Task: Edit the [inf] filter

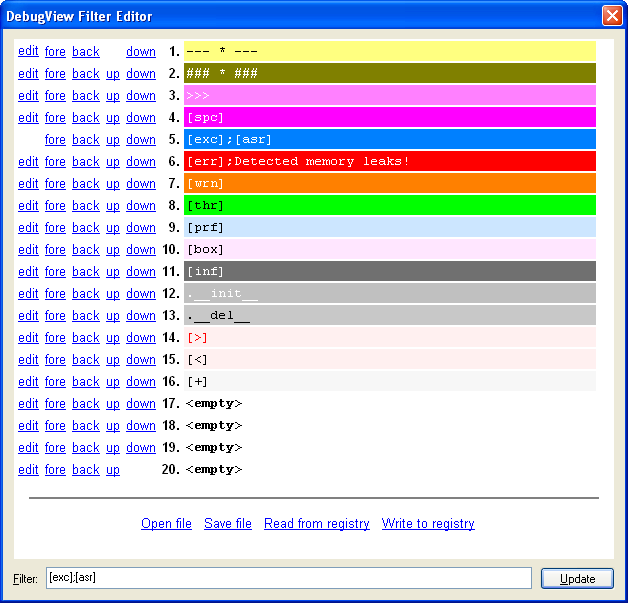Action: 28,271
